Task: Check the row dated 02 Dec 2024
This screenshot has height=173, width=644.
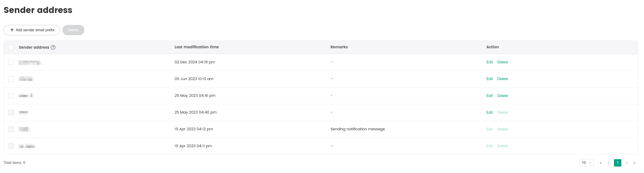Action: (11, 62)
